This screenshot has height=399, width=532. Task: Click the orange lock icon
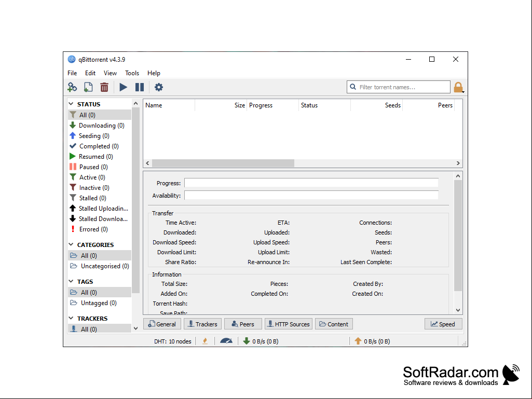(x=458, y=87)
